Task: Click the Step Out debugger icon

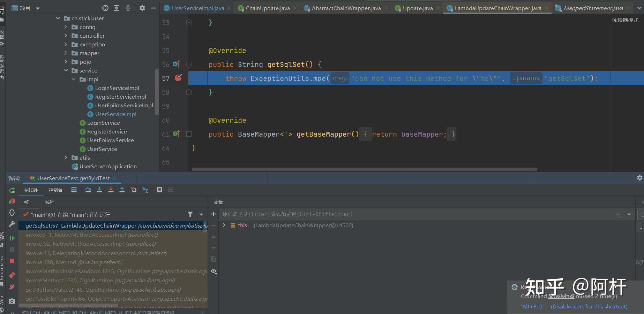Action: (122, 190)
